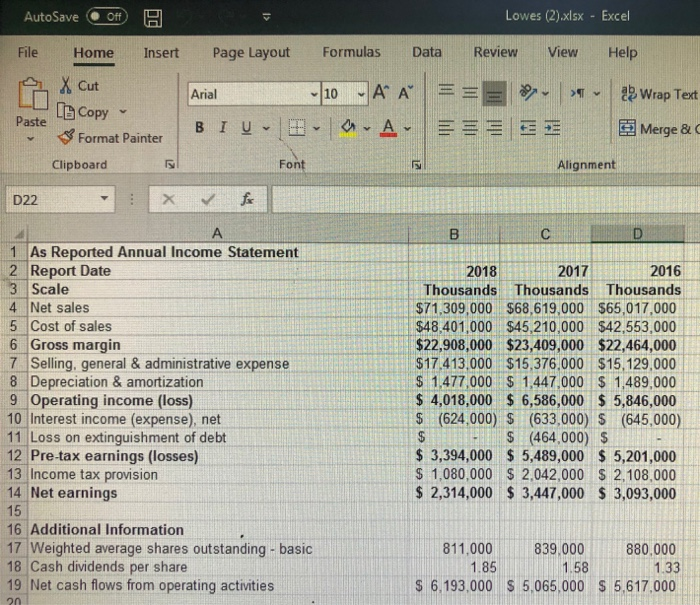Switch to the Review tab

click(x=496, y=52)
